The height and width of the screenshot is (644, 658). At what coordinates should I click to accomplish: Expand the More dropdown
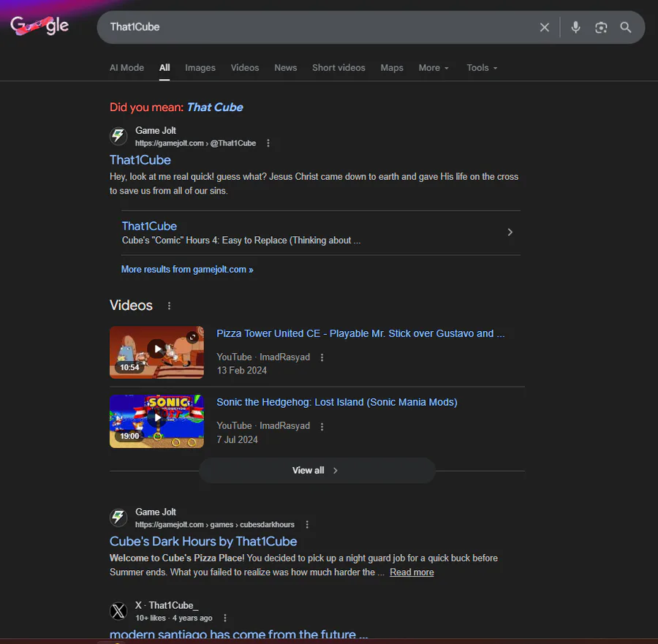[x=434, y=67]
